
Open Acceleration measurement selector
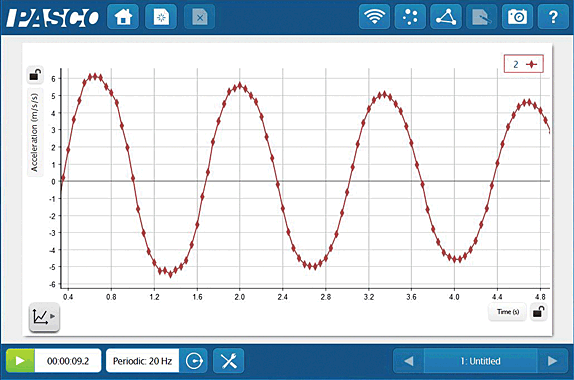(35, 133)
